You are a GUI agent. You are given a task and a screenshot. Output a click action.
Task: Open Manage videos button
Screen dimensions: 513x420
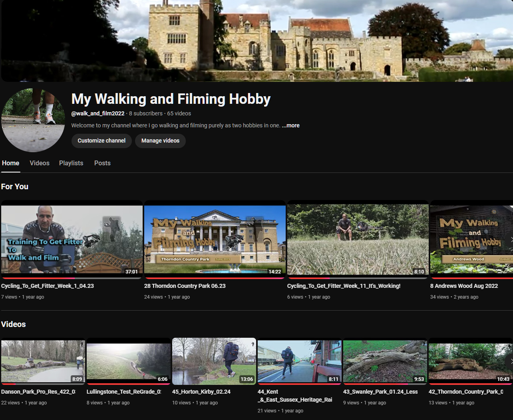point(160,141)
